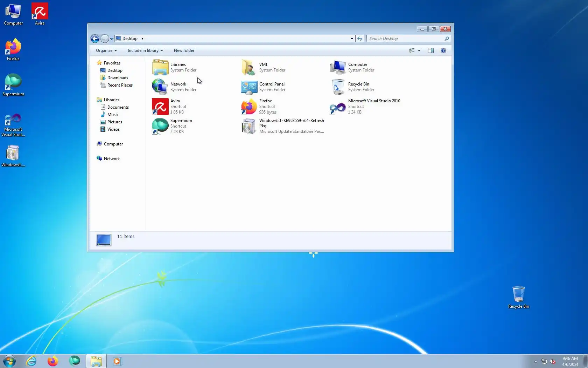This screenshot has width=588, height=368.
Task: Select Computer in the navigation pane
Action: [113, 144]
